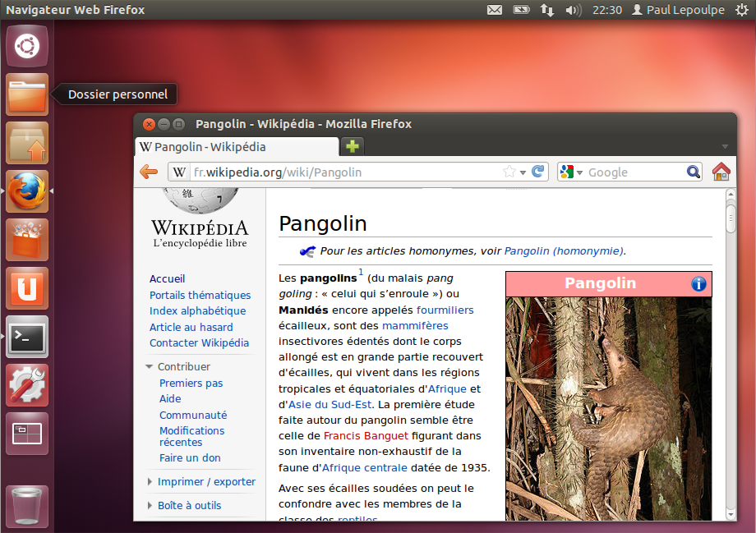Open a new tab with the green plus
756x533 pixels.
[x=353, y=146]
